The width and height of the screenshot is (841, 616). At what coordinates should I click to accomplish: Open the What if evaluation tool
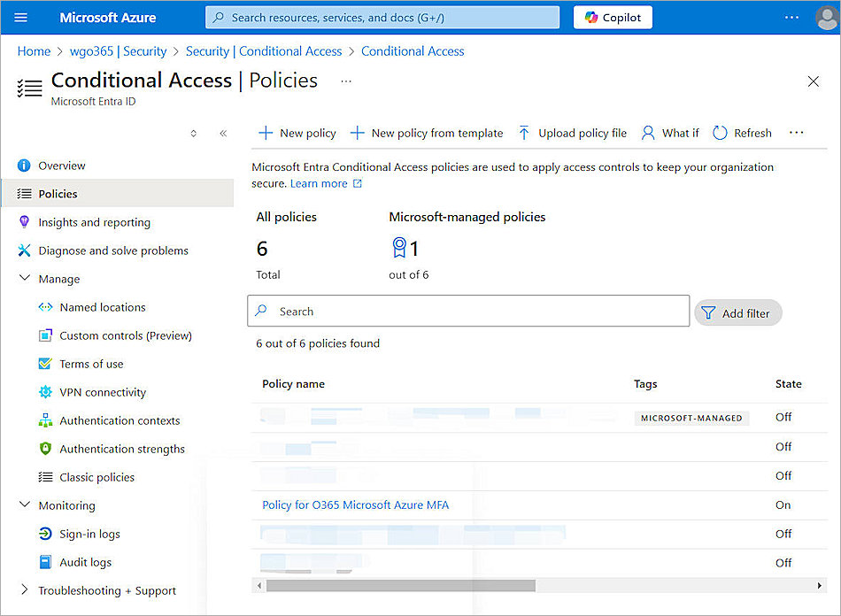[669, 133]
